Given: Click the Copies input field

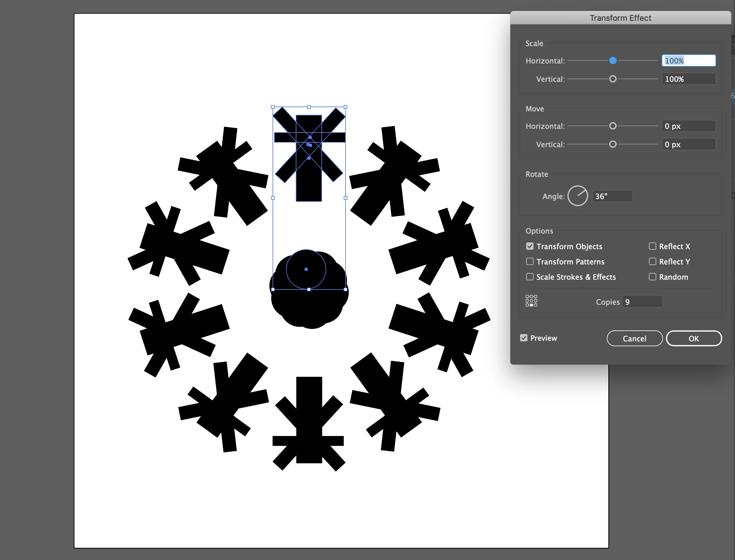Looking at the screenshot, I should 643,302.
